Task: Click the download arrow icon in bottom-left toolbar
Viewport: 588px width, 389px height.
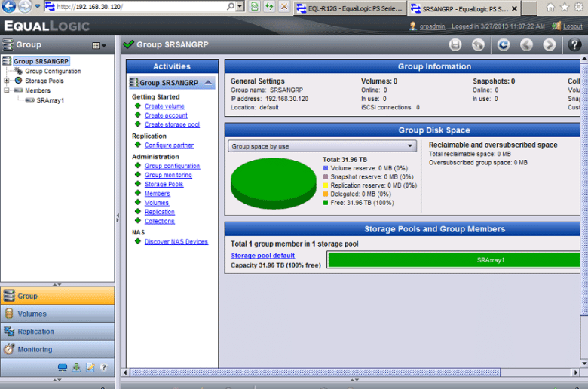Action: 76,367
